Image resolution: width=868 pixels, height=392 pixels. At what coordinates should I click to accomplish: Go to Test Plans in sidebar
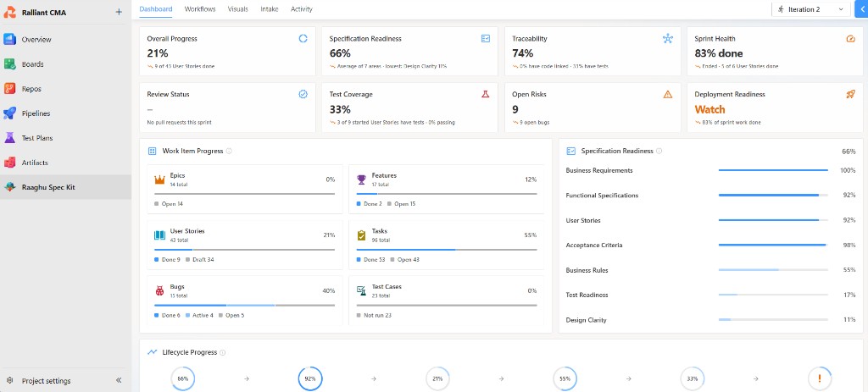65,138
